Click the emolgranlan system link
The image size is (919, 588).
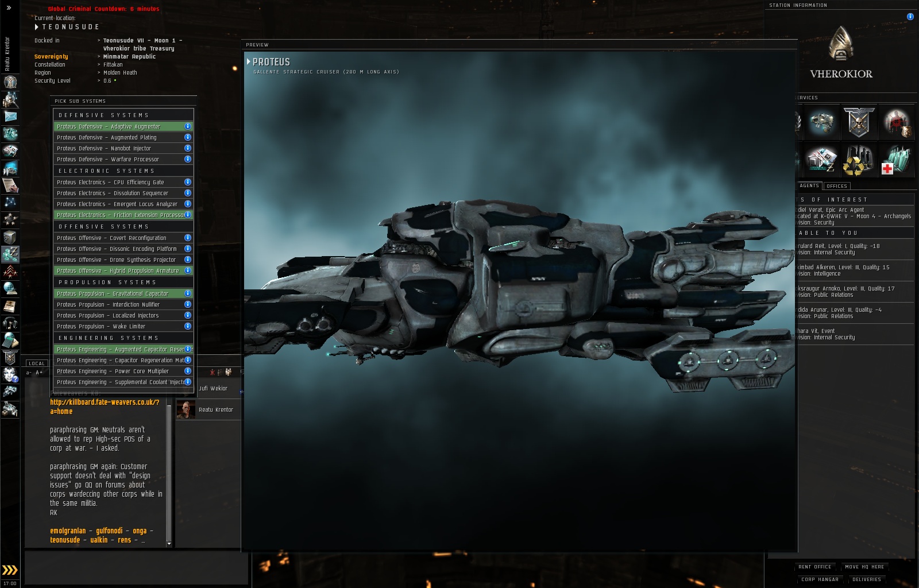pos(68,531)
